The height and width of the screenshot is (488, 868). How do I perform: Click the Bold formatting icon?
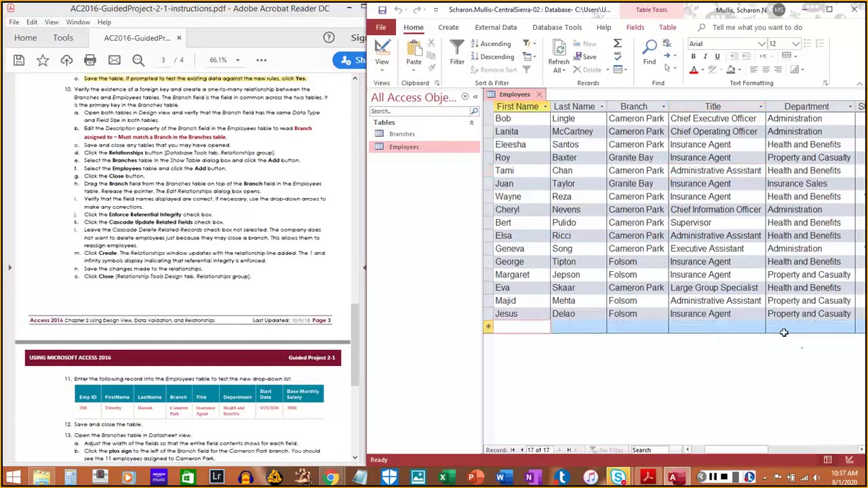(693, 56)
